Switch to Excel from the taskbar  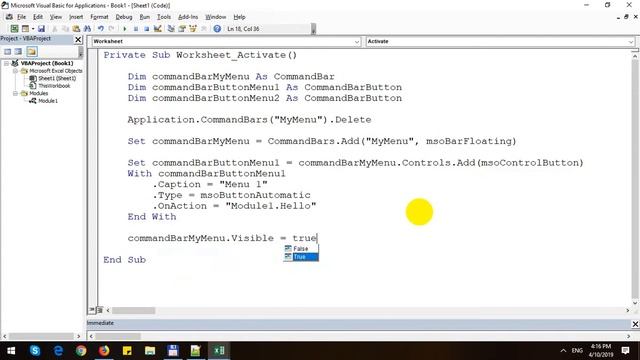pos(219,351)
